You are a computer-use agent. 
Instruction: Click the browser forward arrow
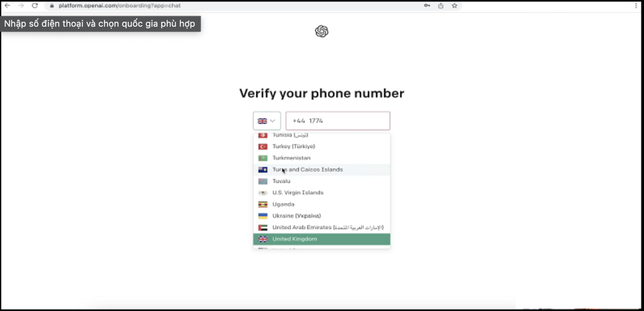pos(21,6)
